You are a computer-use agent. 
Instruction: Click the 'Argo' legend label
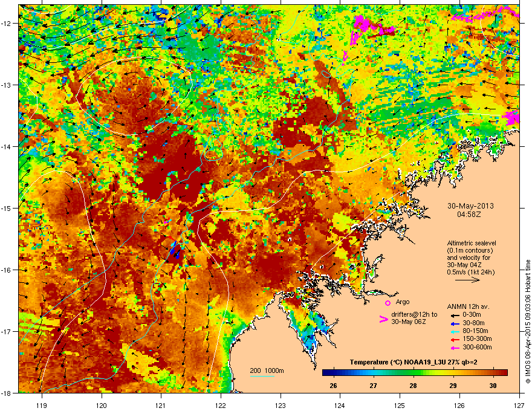(x=403, y=302)
